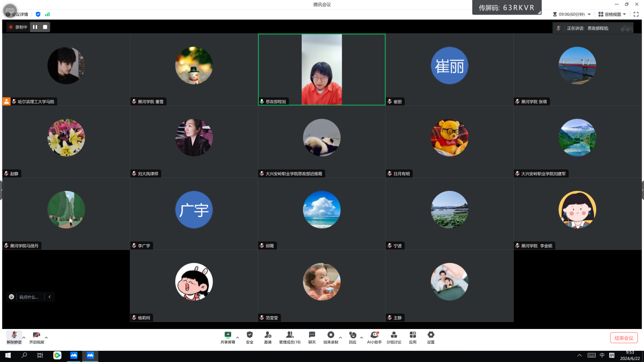Click the red 结束会议 end meeting button

pos(624,338)
